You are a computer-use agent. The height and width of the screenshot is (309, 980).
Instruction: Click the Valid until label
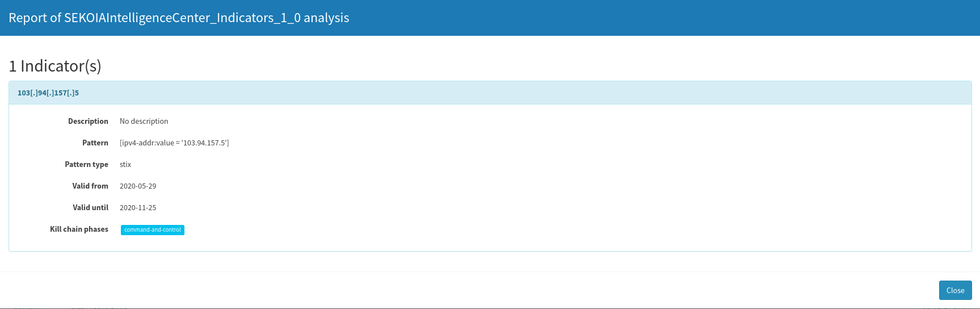tap(90, 207)
